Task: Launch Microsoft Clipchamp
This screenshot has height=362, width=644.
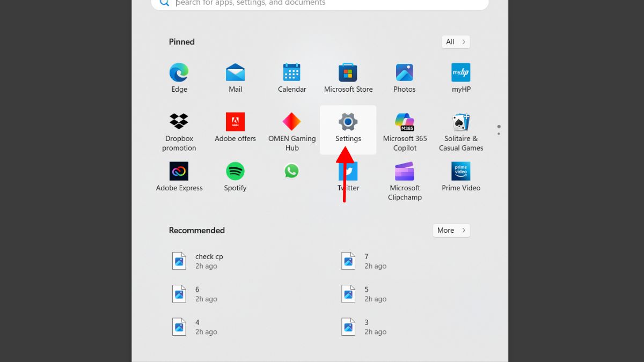Action: 405,181
